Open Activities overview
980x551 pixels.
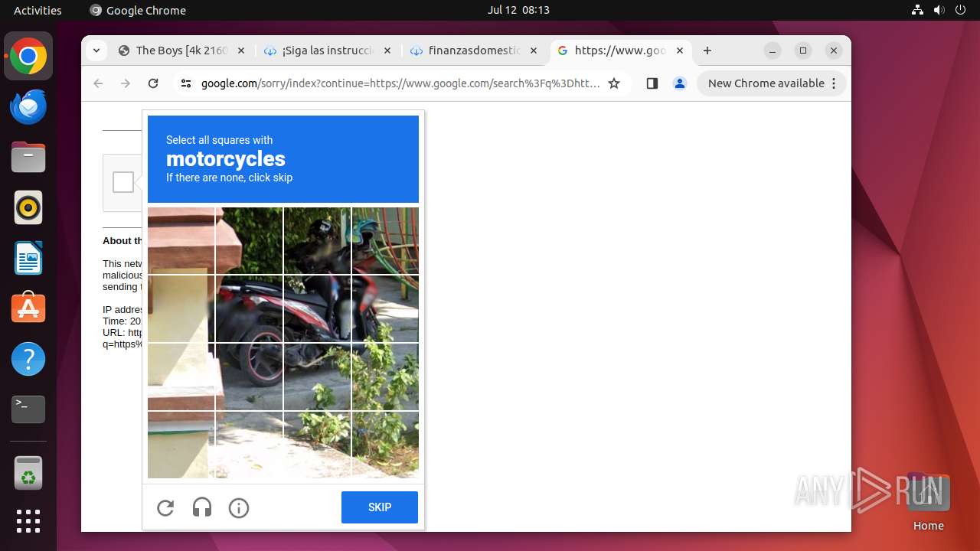[x=38, y=10]
